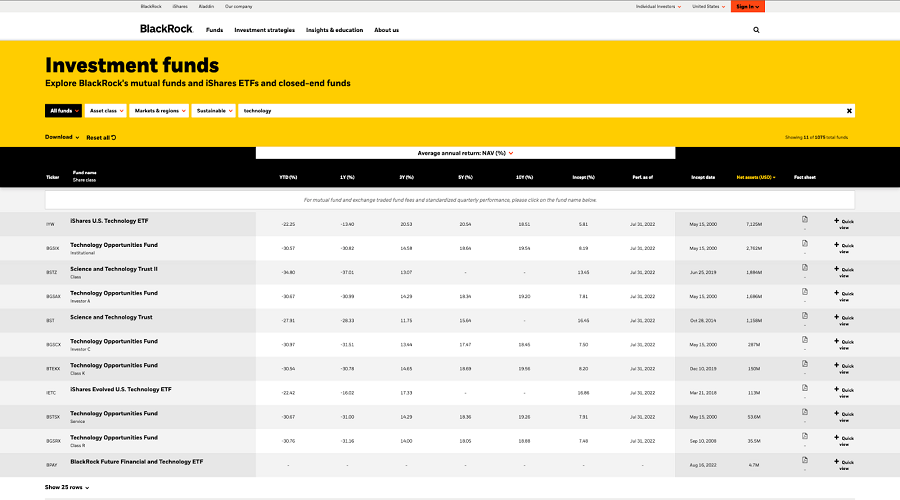Click the technology search input field
This screenshot has width=900, height=500.
[x=540, y=111]
